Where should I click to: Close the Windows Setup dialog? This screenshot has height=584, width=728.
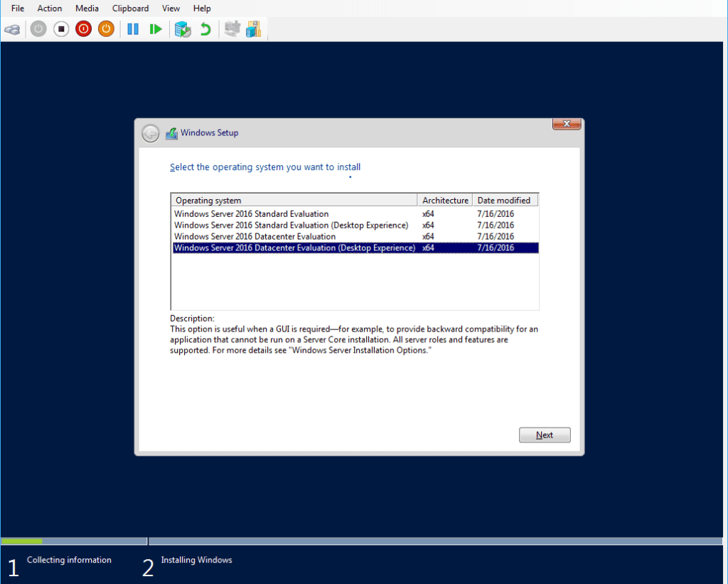[x=567, y=124]
